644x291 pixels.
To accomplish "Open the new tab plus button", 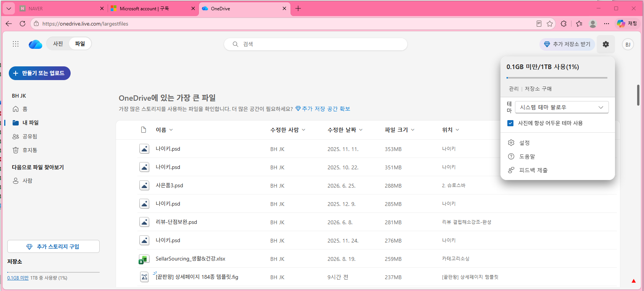I will (298, 8).
